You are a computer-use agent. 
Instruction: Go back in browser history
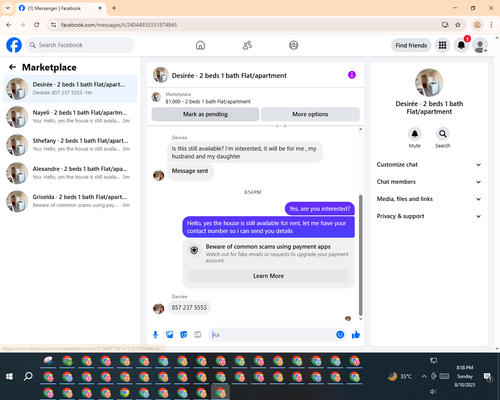pos(9,25)
